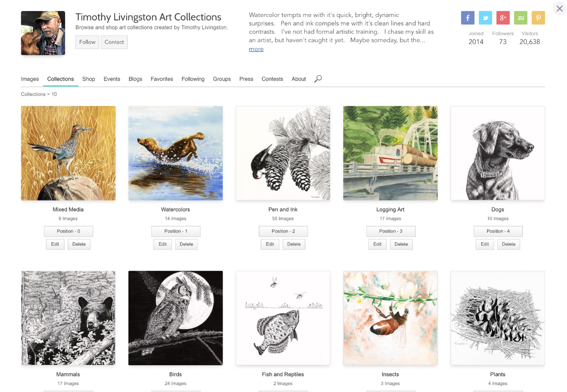Click the artist profile photo
The image size is (567, 392).
43,33
